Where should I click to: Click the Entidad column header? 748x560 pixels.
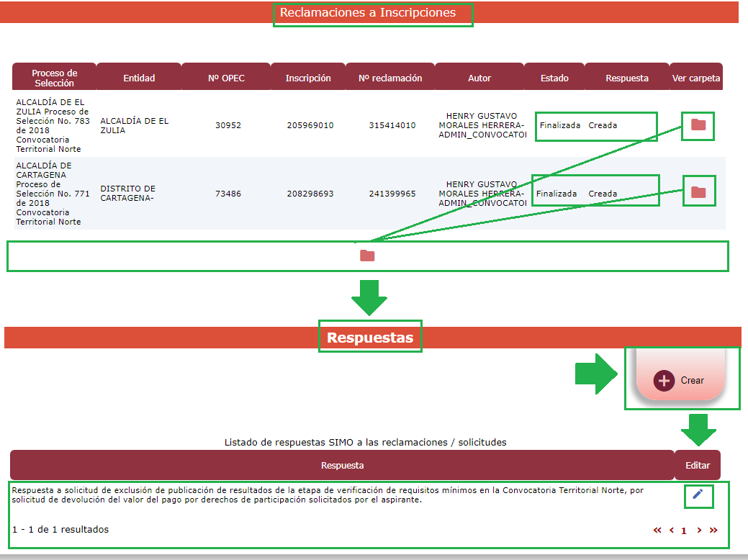pyautogui.click(x=139, y=78)
